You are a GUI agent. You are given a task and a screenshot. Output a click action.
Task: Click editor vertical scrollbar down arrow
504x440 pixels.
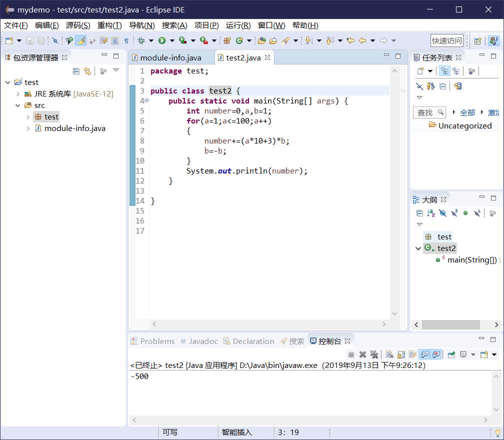point(395,313)
